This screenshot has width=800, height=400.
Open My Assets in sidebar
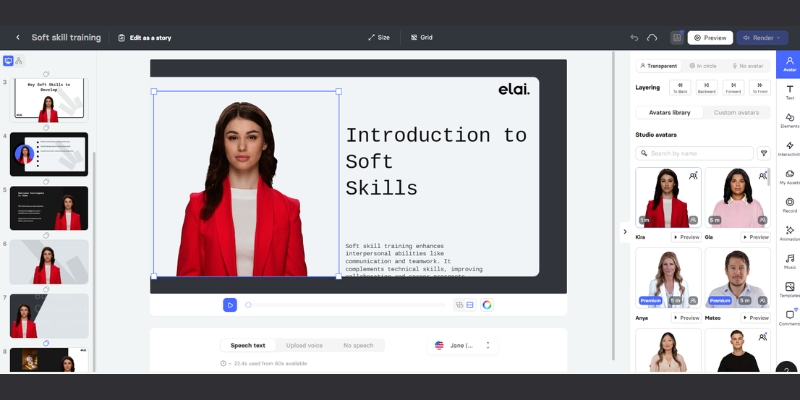[789, 177]
